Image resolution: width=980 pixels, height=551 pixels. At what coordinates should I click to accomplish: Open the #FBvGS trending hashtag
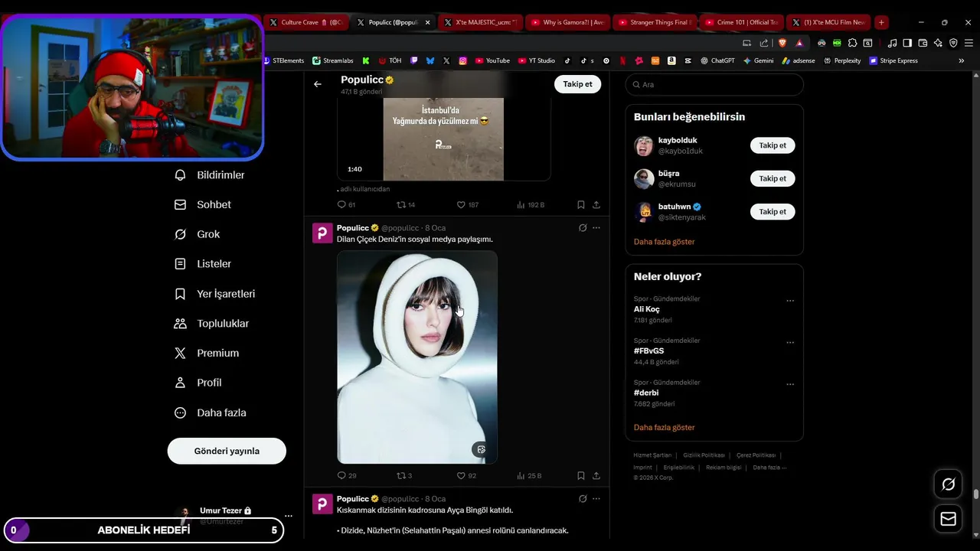pos(648,351)
